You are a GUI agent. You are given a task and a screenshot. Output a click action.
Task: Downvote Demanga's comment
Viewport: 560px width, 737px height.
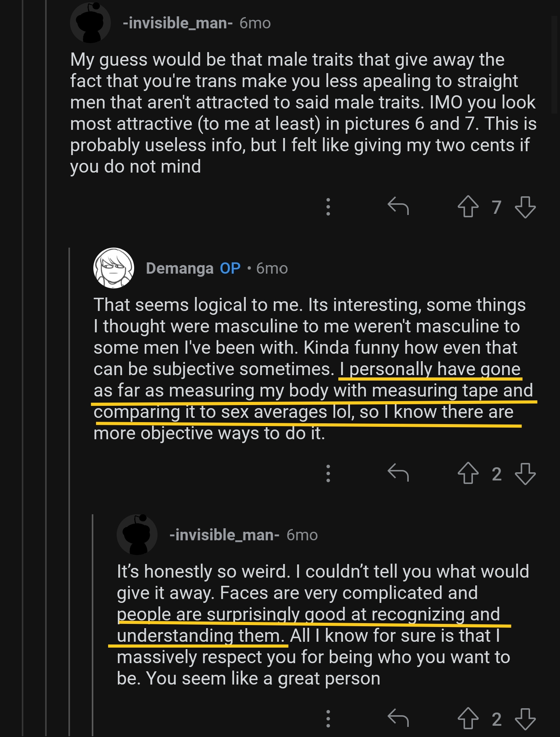tap(525, 473)
